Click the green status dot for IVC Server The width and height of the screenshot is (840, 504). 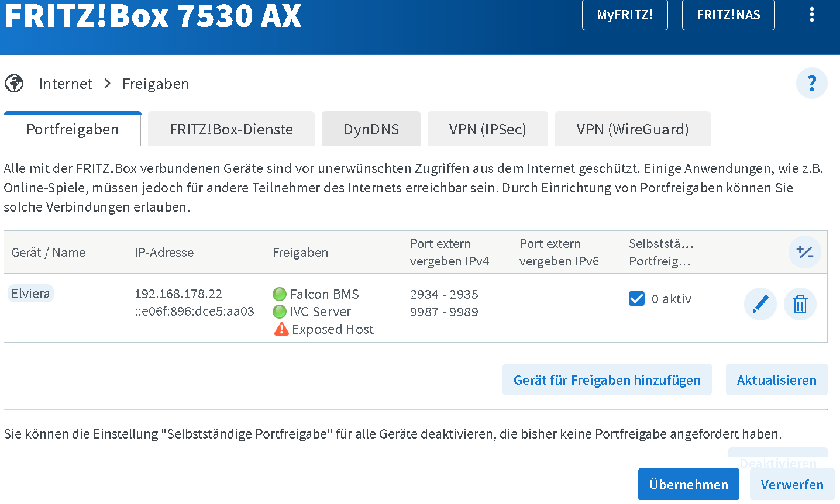(x=280, y=312)
